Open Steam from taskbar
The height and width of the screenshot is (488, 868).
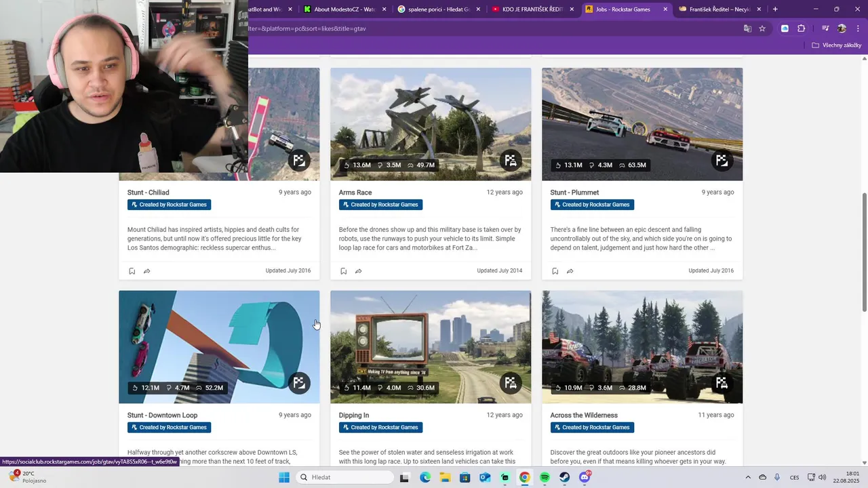pyautogui.click(x=564, y=477)
